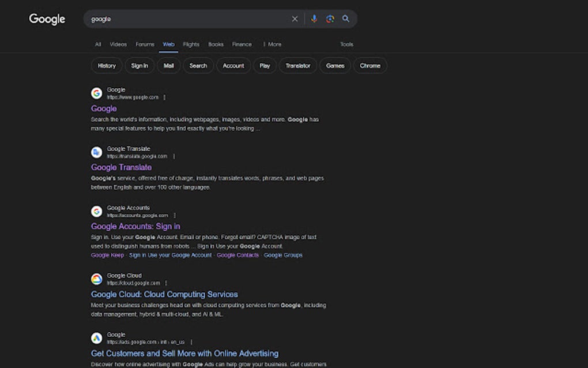Image resolution: width=588 pixels, height=368 pixels.
Task: Open the three-dot menu on Google Cloud result
Action: coord(166,283)
